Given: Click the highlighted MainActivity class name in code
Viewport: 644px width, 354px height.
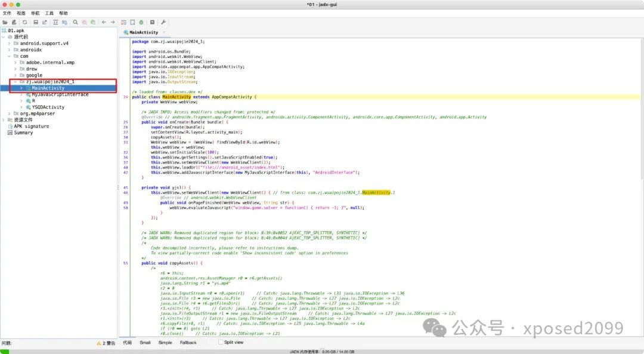Looking at the screenshot, I should tap(177, 97).
